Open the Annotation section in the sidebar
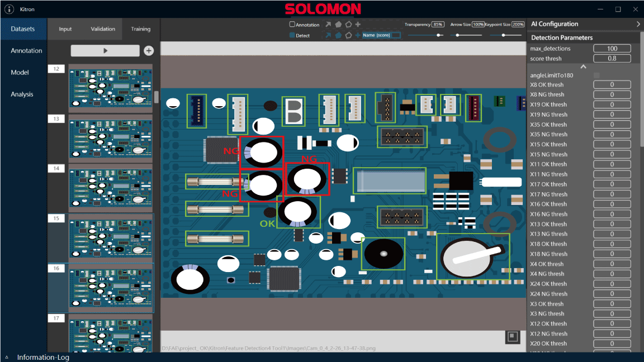 (26, 50)
